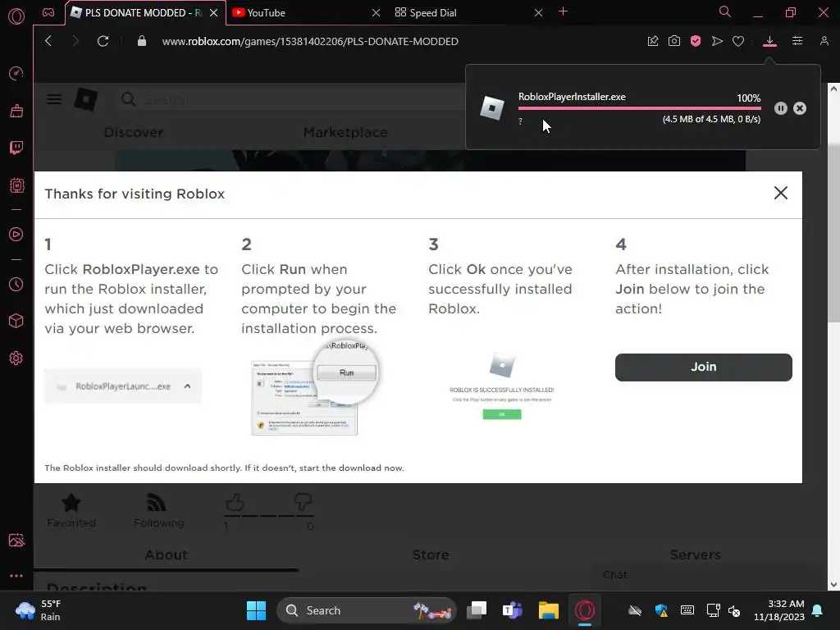The height and width of the screenshot is (630, 840).
Task: Open the Opera main menu logo
Action: [16, 16]
